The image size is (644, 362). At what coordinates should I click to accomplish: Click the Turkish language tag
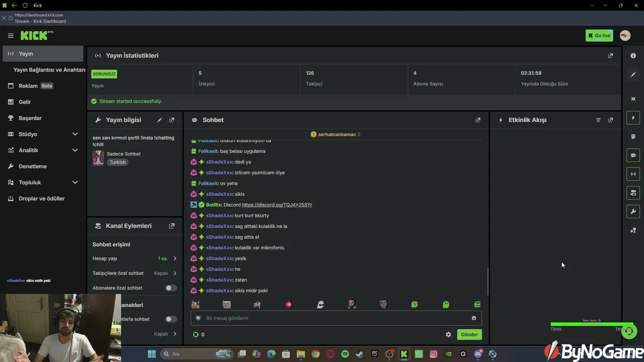click(x=118, y=162)
